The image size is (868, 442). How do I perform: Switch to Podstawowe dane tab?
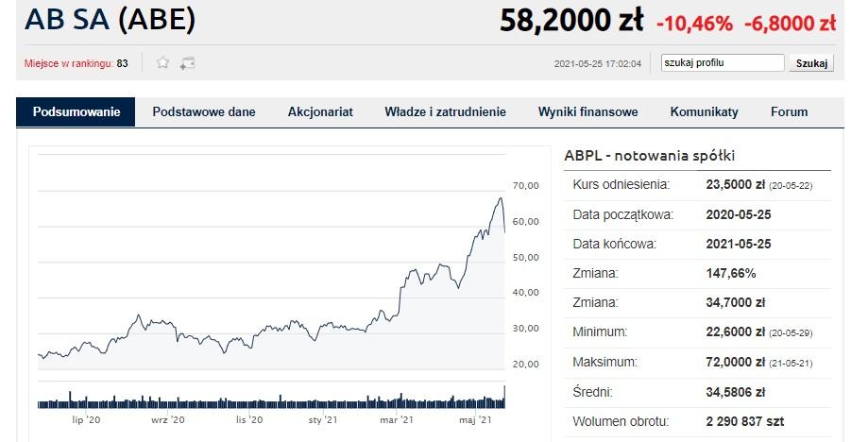pos(204,111)
